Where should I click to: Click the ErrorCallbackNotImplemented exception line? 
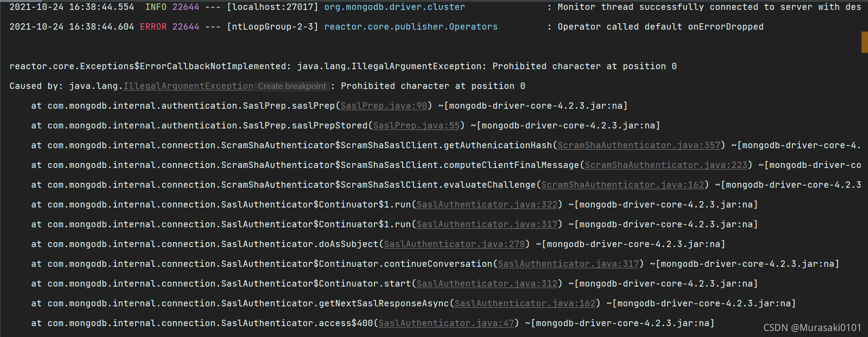[343, 66]
